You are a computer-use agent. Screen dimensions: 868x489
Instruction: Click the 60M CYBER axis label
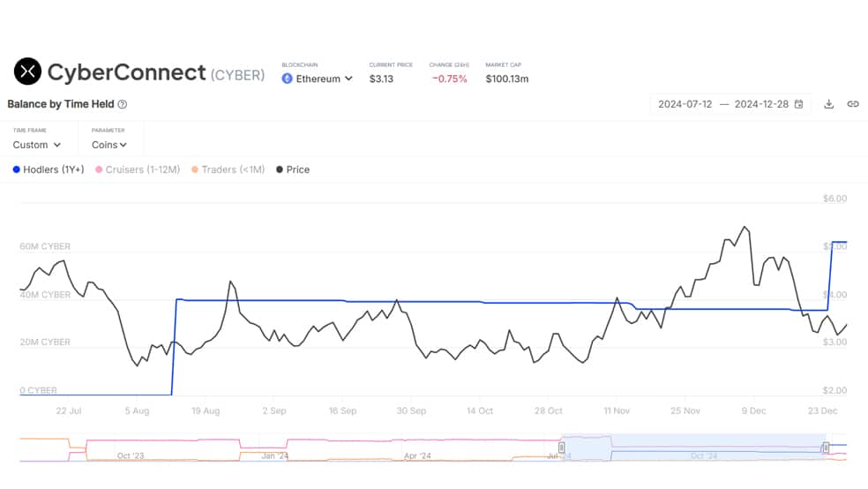coord(45,246)
